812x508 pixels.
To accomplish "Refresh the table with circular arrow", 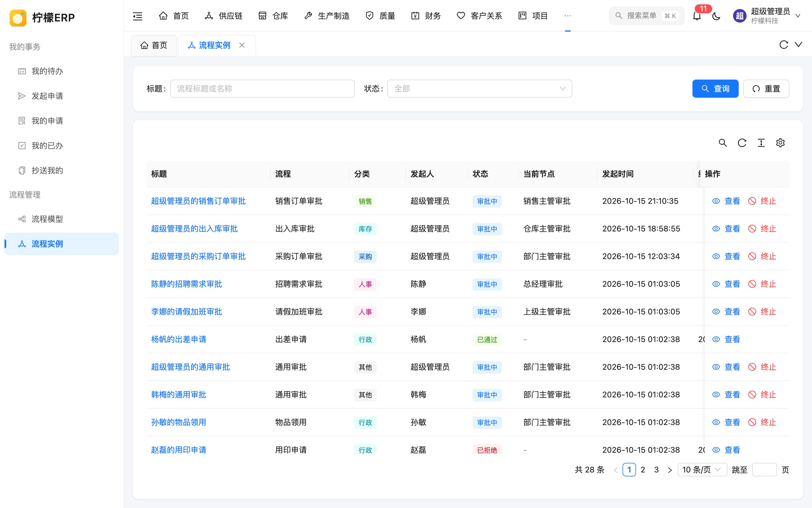I will (x=742, y=143).
